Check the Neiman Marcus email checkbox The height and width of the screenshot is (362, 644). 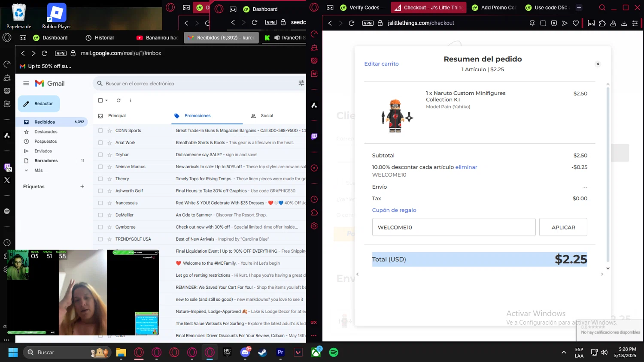(x=100, y=166)
